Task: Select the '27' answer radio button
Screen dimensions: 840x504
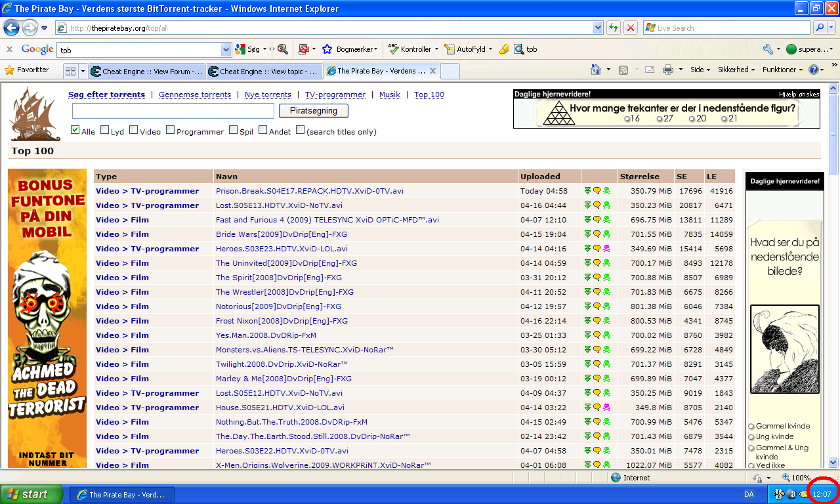Action: pos(659,119)
